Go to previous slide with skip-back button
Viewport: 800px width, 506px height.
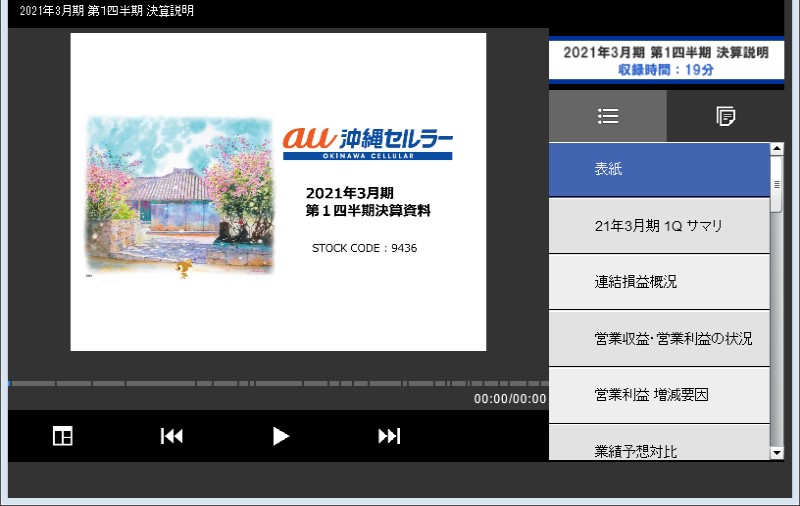point(171,436)
